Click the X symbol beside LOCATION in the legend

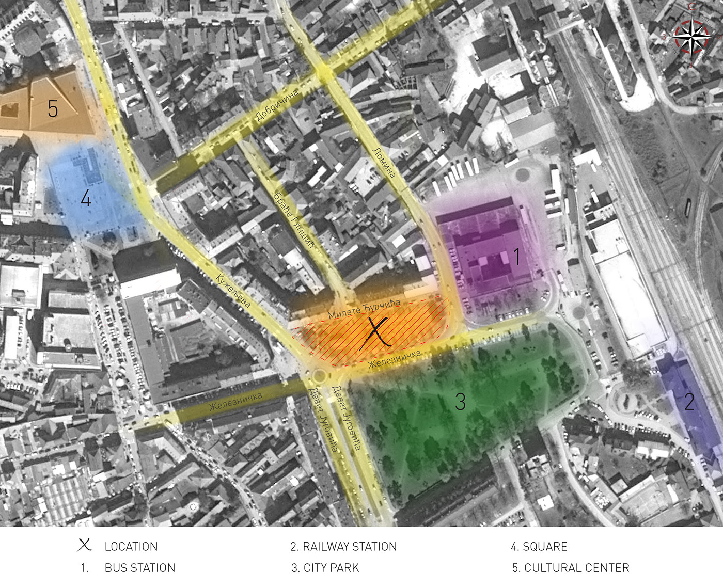point(84,545)
